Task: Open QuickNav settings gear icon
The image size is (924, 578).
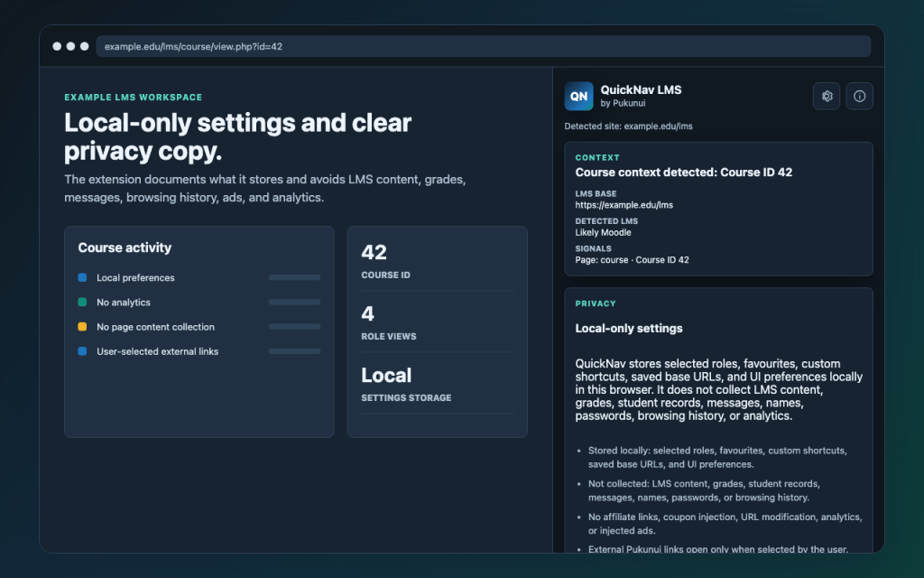Action: coord(827,96)
